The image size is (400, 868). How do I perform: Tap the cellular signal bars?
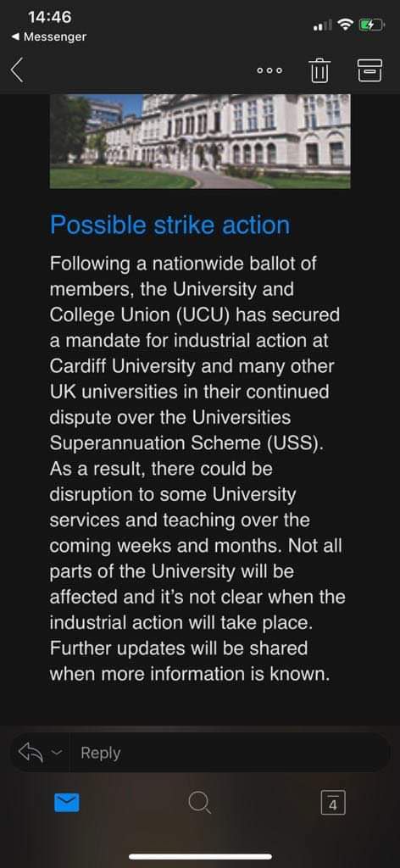click(x=323, y=25)
